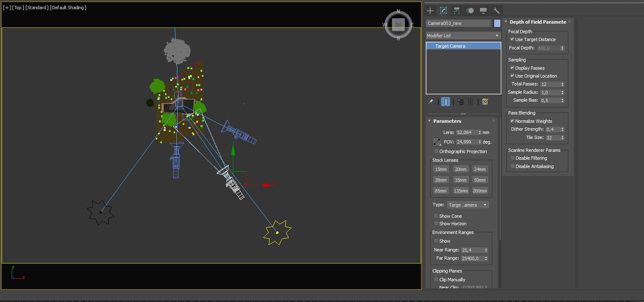Open the Display panel tab
Screen dimensions: 644x302
[483, 11]
